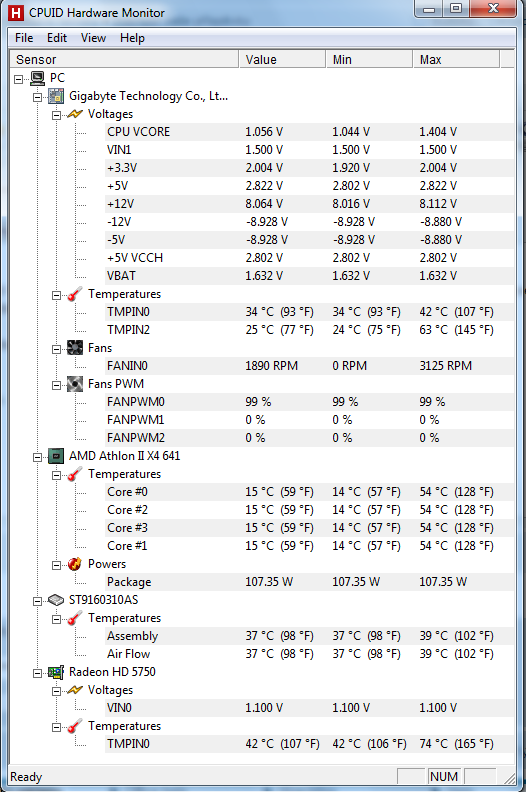Screen dimensions: 526x792
Task: Click the flame icon beside Powers
Action: pos(75,564)
